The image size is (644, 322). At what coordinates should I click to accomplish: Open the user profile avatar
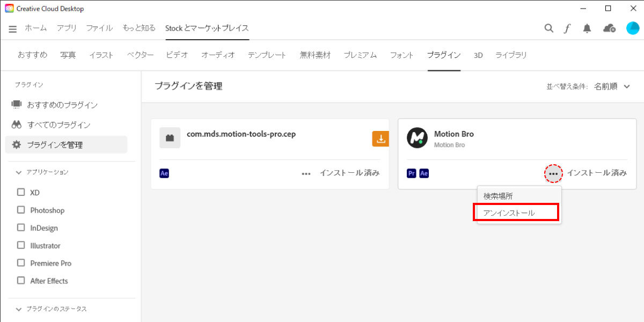click(633, 28)
